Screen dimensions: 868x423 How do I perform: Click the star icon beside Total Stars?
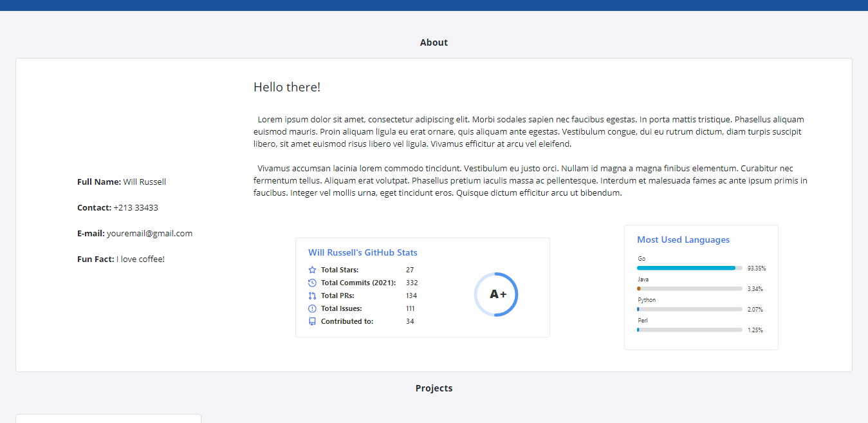[313, 269]
